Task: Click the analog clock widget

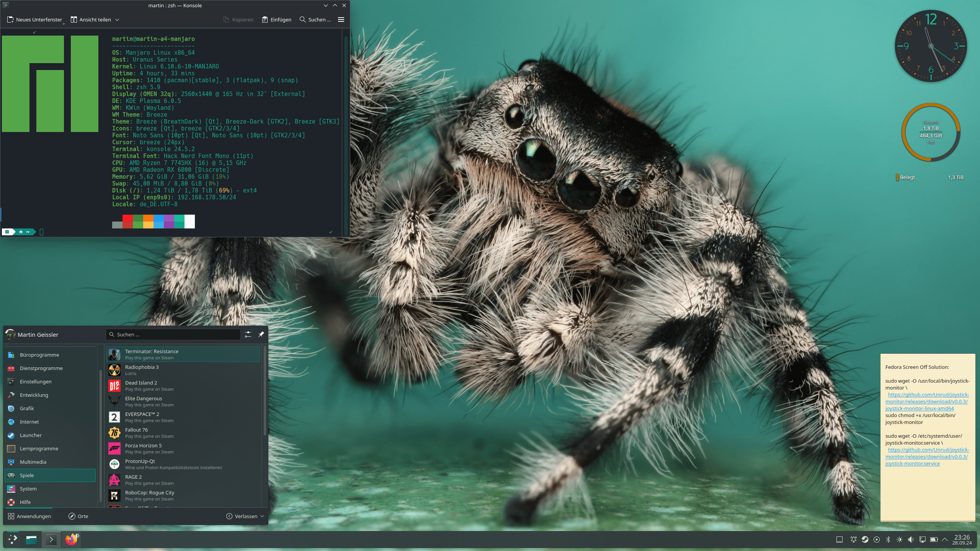Action: pyautogui.click(x=931, y=46)
